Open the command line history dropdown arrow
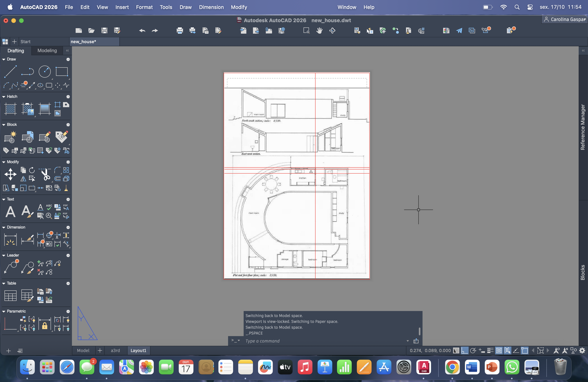 click(x=407, y=341)
